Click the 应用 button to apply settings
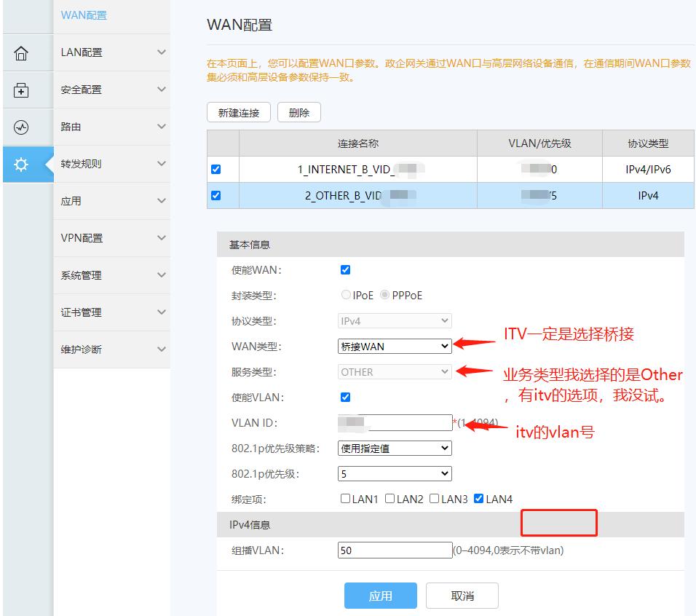This screenshot has width=696, height=616. tap(380, 595)
